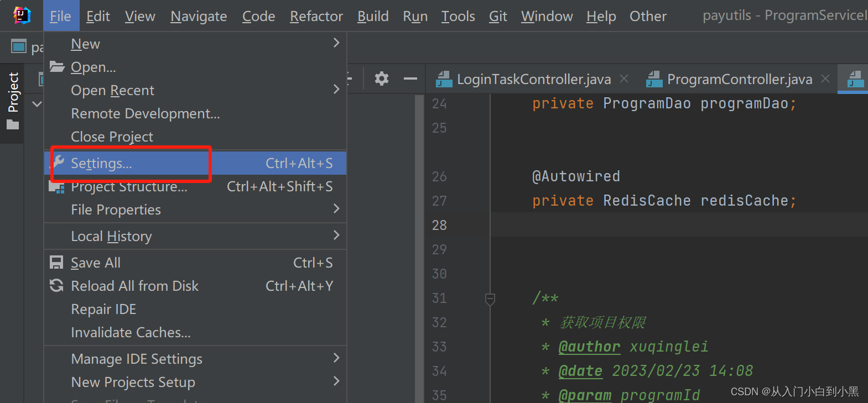Open the Window menu
The width and height of the screenshot is (868, 403).
coord(547,16)
